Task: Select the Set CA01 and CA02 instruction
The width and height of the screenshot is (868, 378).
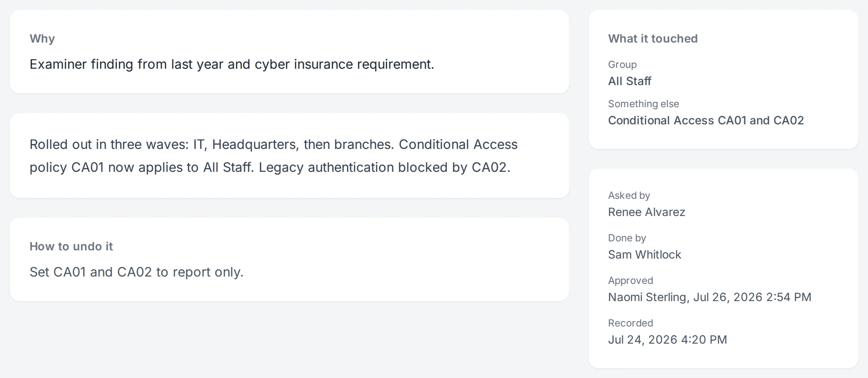Action: (136, 272)
